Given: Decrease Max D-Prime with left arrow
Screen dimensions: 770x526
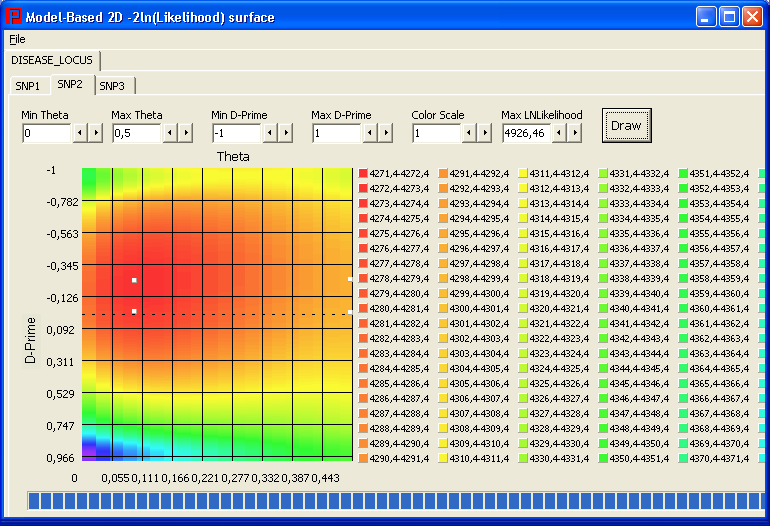Looking at the screenshot, I should pos(370,133).
